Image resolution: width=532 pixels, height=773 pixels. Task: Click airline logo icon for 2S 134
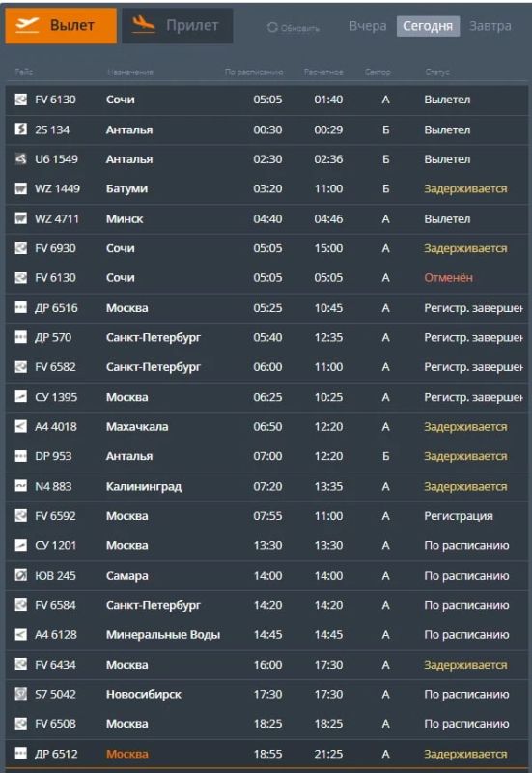click(x=20, y=129)
